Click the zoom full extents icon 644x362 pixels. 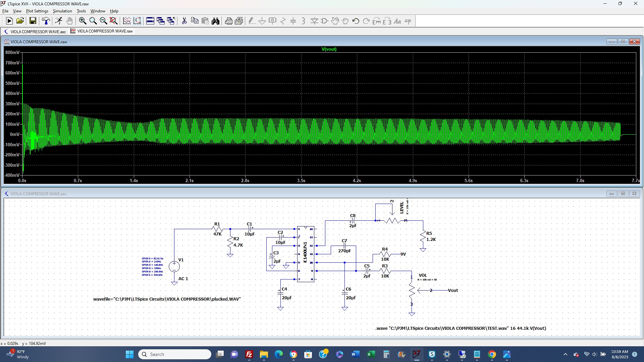pos(114,21)
